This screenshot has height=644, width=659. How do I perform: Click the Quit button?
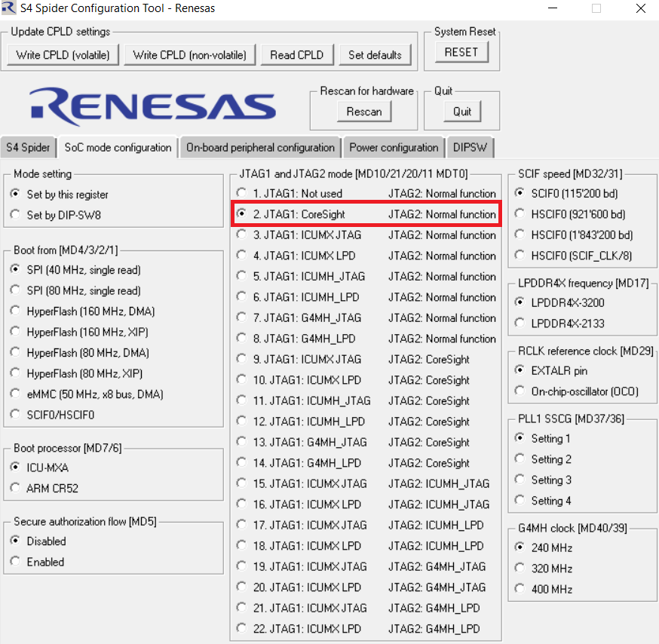(x=462, y=112)
